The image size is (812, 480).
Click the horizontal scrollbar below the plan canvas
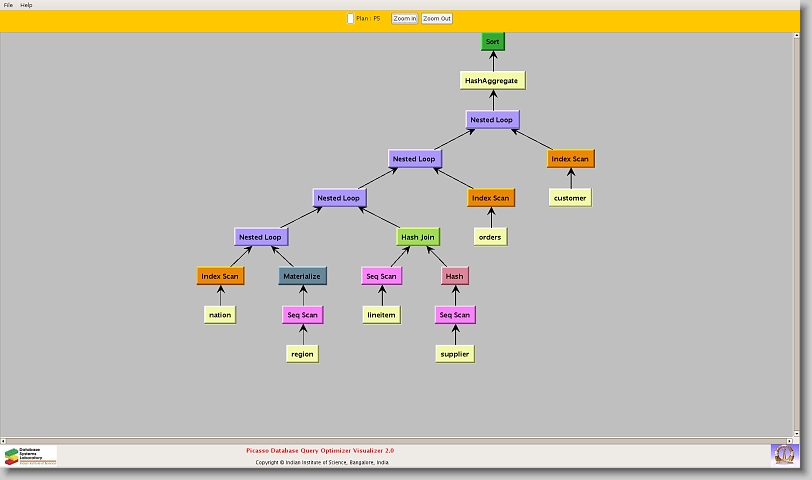point(400,439)
